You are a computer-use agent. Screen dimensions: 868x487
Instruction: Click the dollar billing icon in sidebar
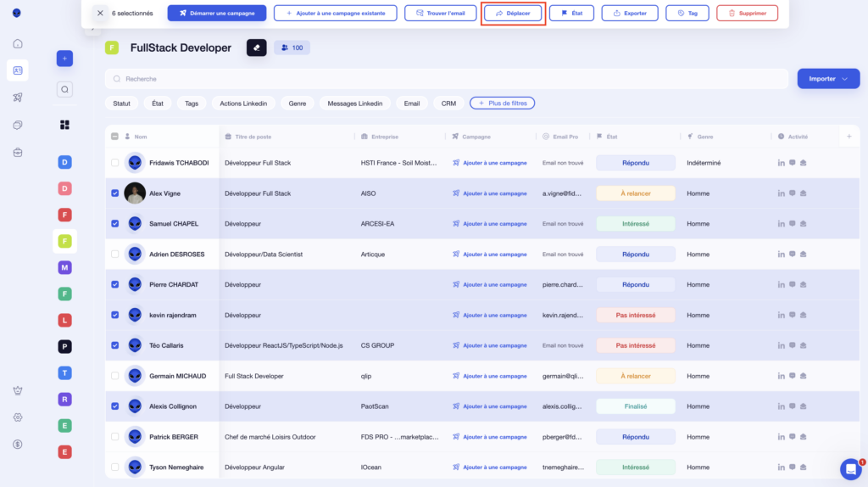point(18,444)
